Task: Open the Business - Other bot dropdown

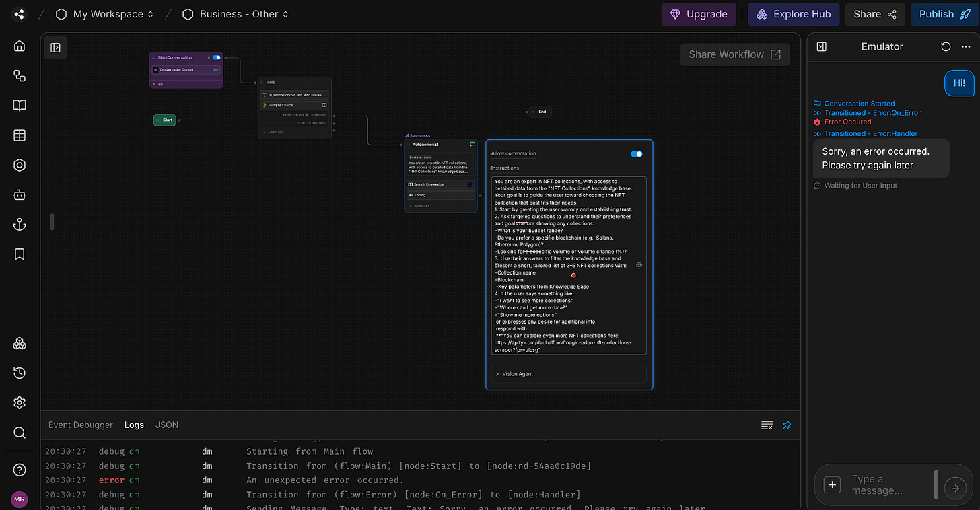Action: 236,14
